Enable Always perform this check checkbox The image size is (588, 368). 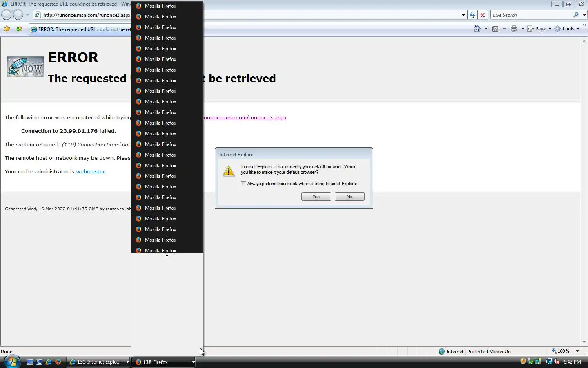point(244,184)
